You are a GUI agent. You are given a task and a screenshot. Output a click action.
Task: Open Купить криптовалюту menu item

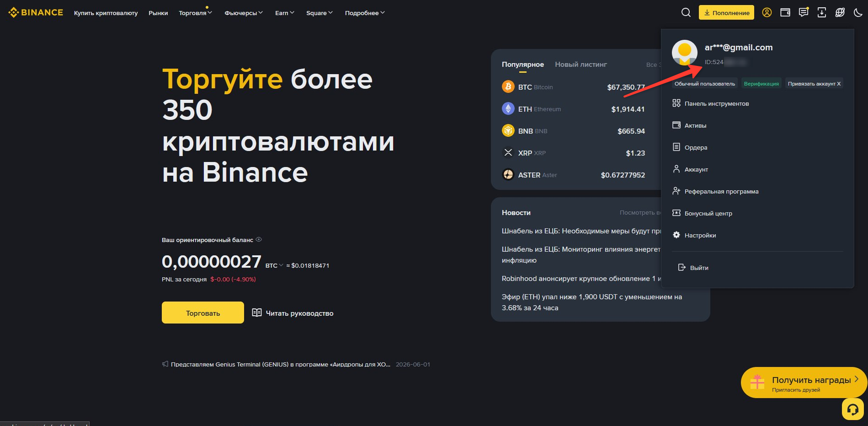pyautogui.click(x=106, y=13)
